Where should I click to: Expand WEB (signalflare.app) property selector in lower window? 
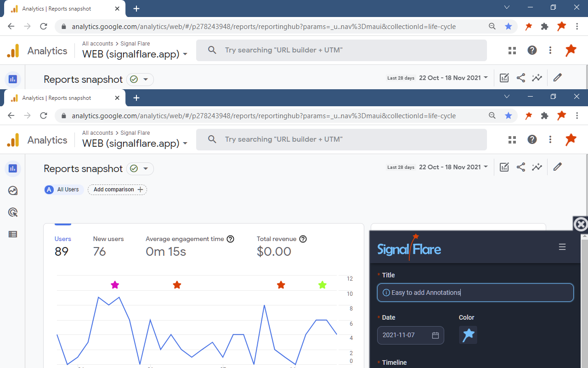(x=135, y=144)
